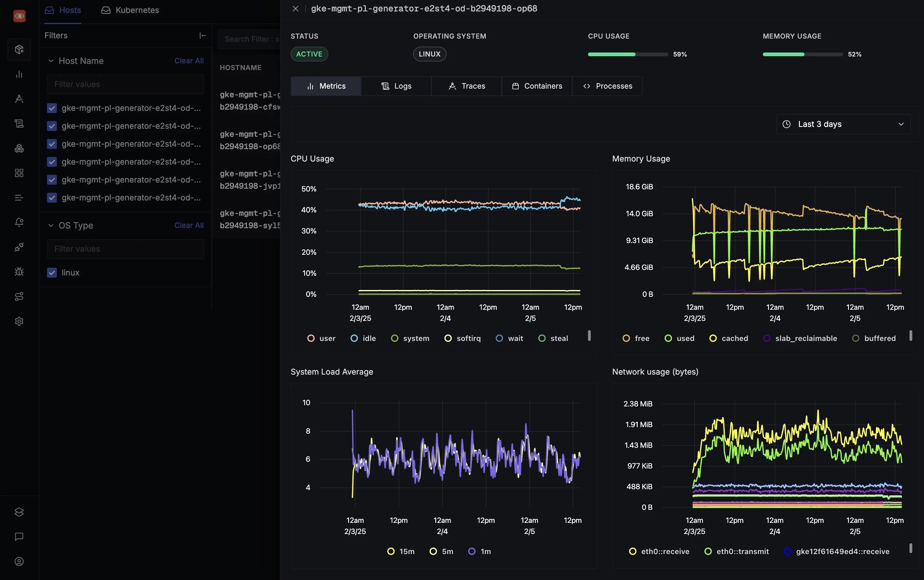Open the bar chart metrics icon in sidebar
The image size is (924, 580).
click(19, 74)
